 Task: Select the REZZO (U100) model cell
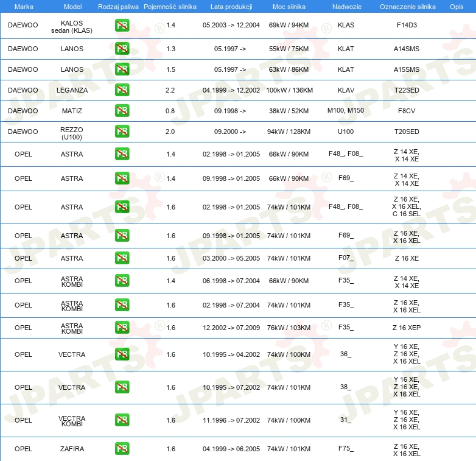point(72,133)
